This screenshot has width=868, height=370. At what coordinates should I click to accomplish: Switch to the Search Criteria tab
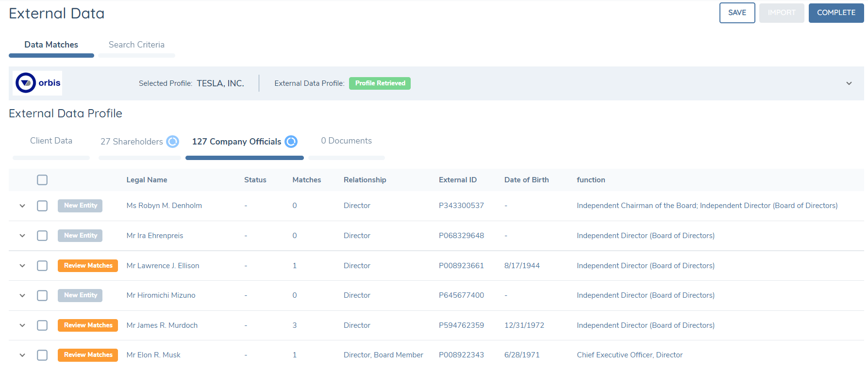[x=136, y=45]
